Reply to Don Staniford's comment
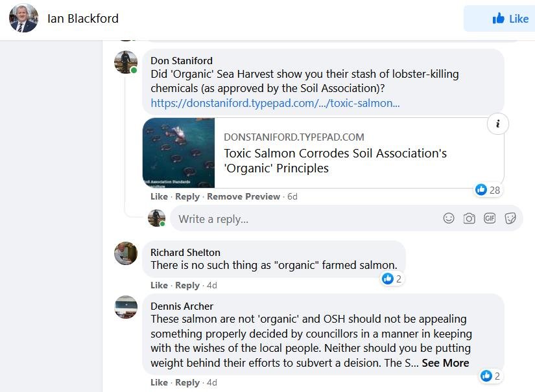This screenshot has width=535, height=392. (x=187, y=196)
